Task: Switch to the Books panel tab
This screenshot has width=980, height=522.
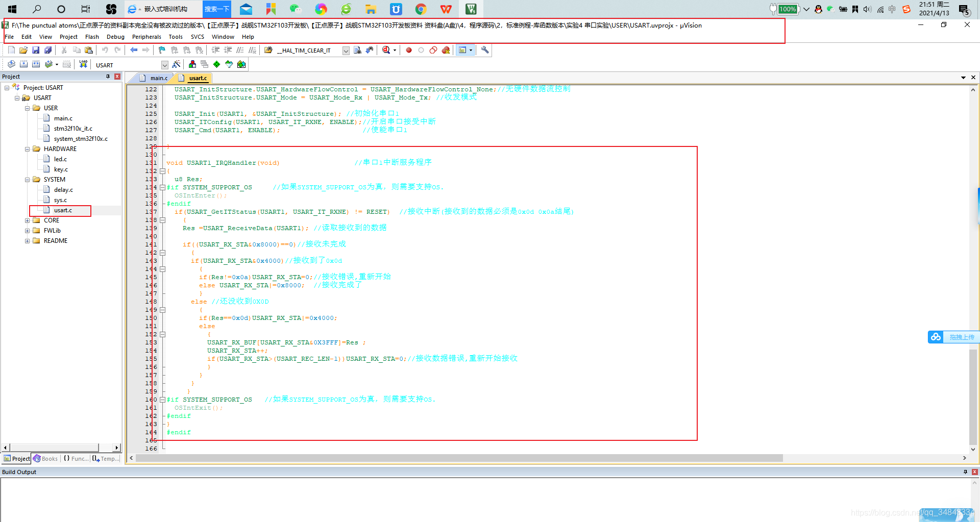Action: (45, 459)
